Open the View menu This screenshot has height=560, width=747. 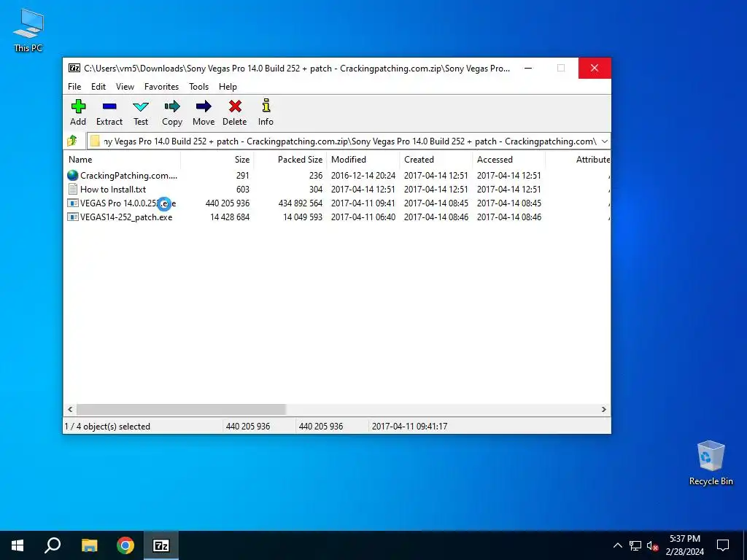pyautogui.click(x=125, y=87)
